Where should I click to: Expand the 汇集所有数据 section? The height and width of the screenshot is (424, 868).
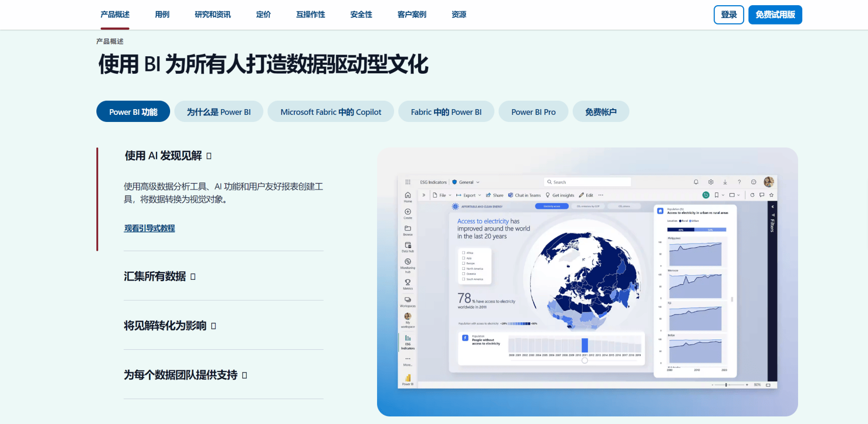coord(160,277)
